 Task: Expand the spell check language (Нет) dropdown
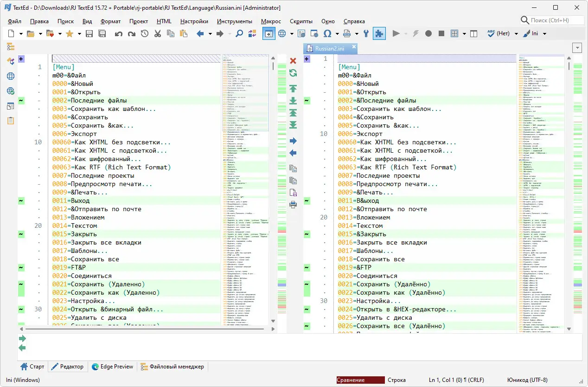pyautogui.click(x=516, y=33)
